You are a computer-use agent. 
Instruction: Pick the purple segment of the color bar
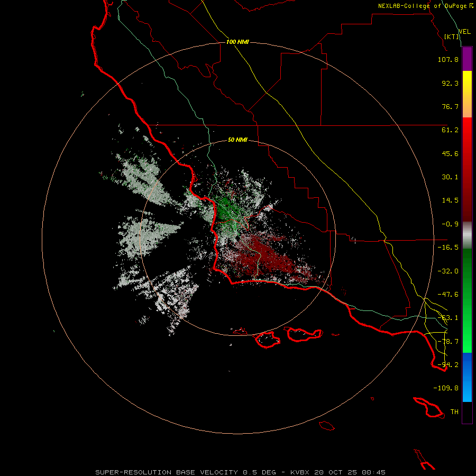[x=467, y=59]
